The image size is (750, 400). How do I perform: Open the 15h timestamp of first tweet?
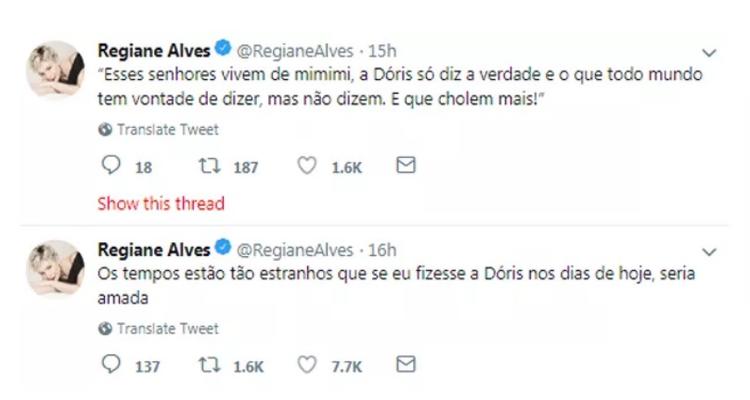(x=384, y=49)
